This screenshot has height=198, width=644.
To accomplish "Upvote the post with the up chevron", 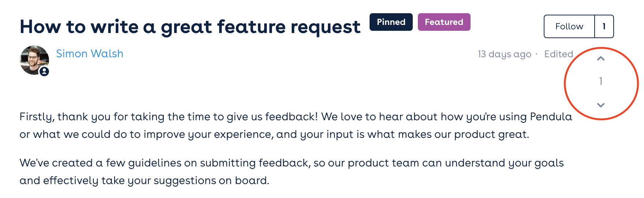I will pyautogui.click(x=600, y=58).
